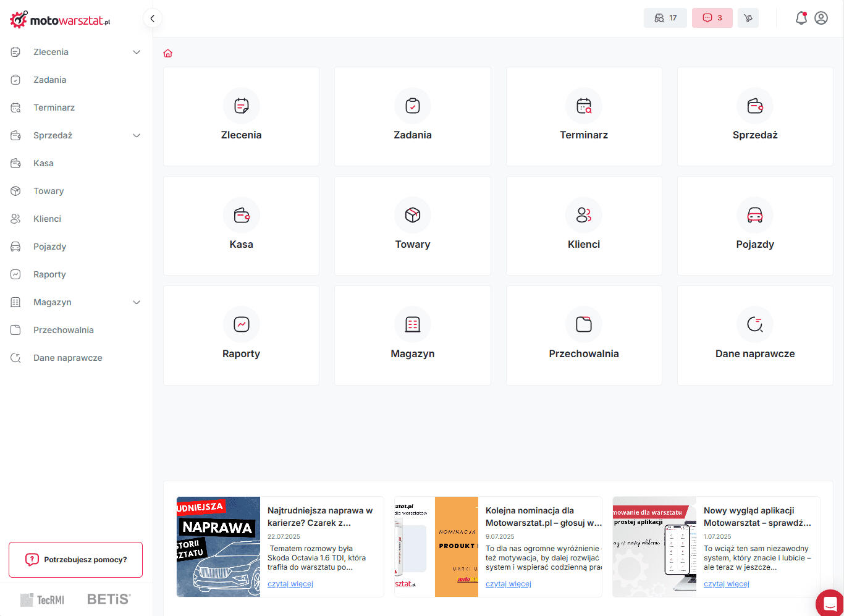Expand the Magazyn sidebar submenu
Viewport: 844px width, 616px height.
(x=137, y=303)
